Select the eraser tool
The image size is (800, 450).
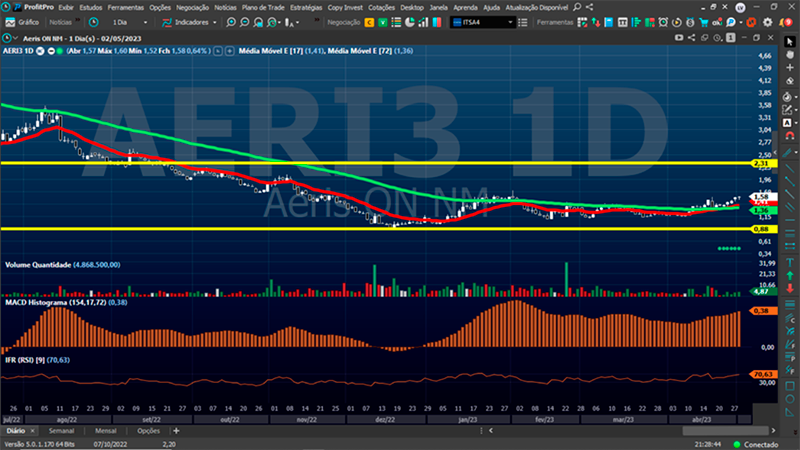(x=790, y=81)
